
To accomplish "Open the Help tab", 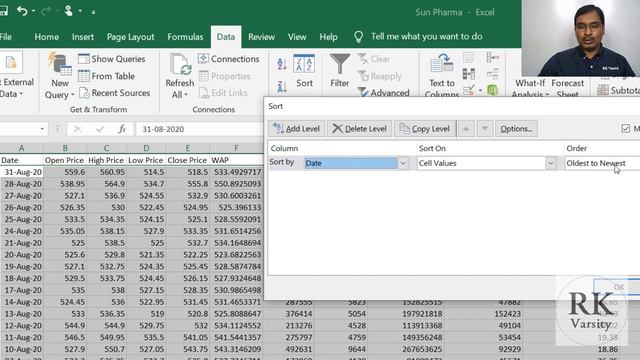I will coord(328,37).
